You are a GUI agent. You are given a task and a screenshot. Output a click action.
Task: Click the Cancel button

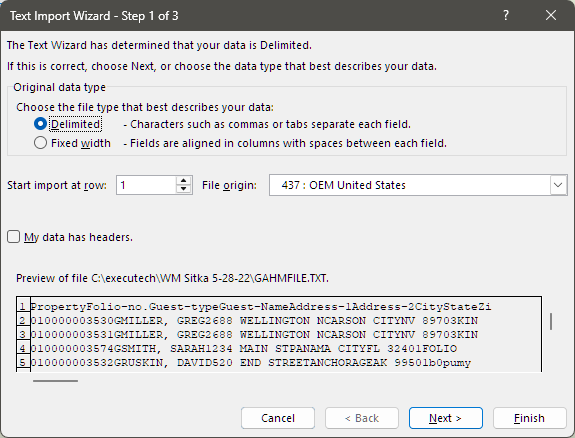(x=278, y=418)
